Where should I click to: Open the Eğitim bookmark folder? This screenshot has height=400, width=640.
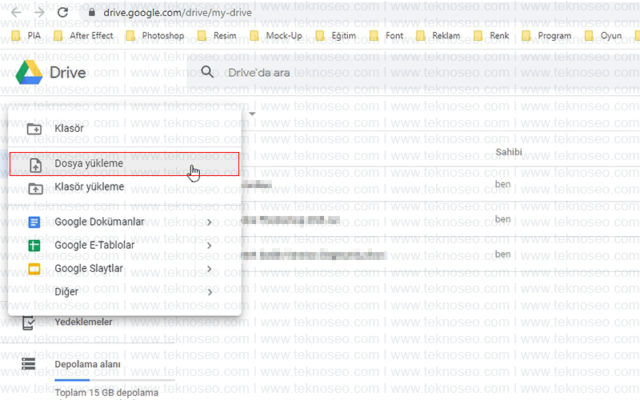[336, 36]
